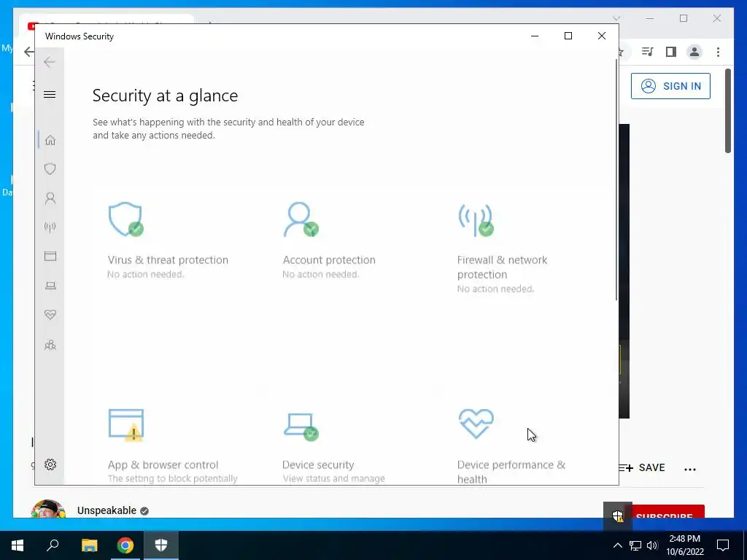The image size is (747, 560).
Task: Open volume tray icon
Action: (652, 545)
